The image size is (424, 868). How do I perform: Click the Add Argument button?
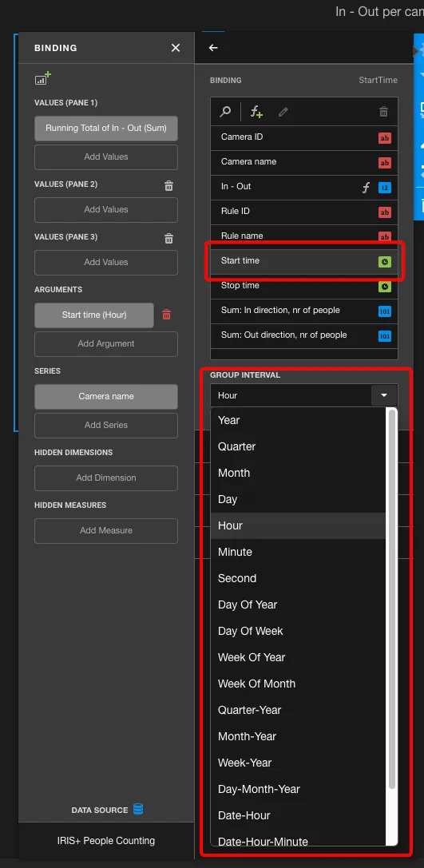click(105, 344)
